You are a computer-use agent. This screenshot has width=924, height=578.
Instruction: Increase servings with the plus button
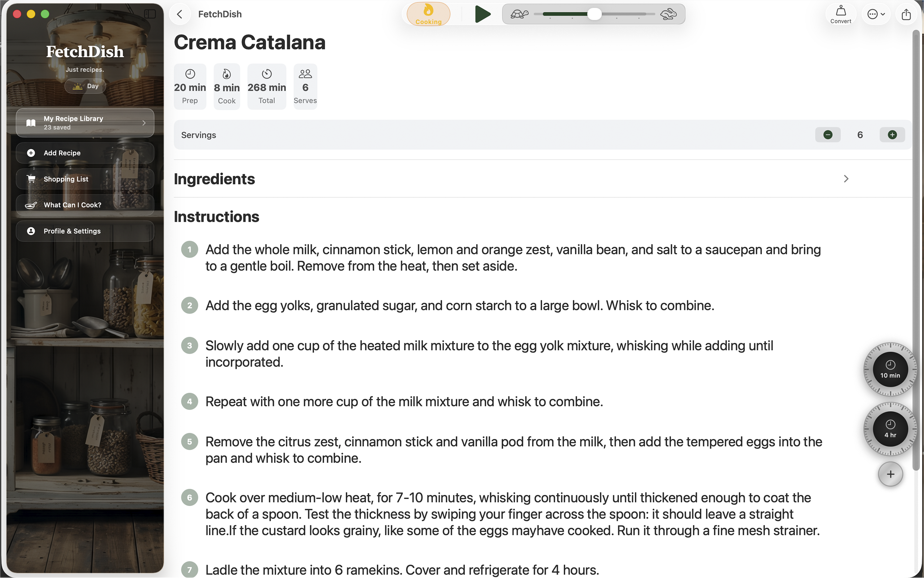coord(892,135)
